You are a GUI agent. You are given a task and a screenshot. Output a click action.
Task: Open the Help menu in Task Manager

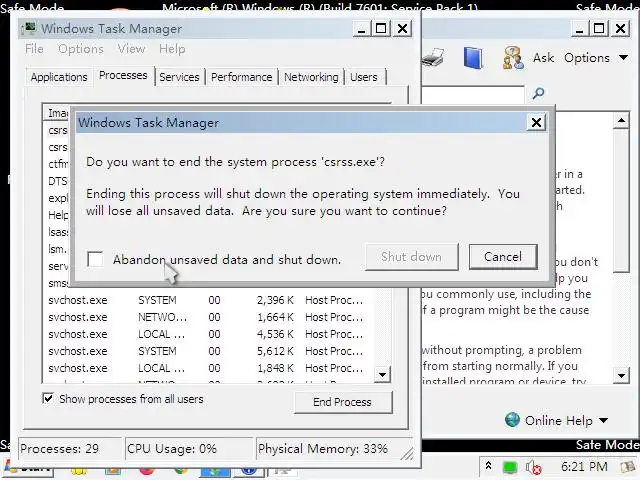tap(172, 49)
